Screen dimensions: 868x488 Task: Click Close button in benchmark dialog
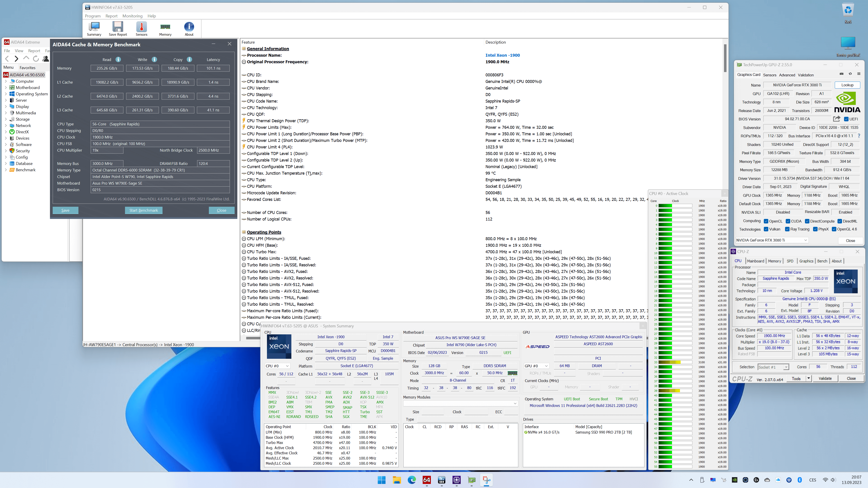click(221, 210)
